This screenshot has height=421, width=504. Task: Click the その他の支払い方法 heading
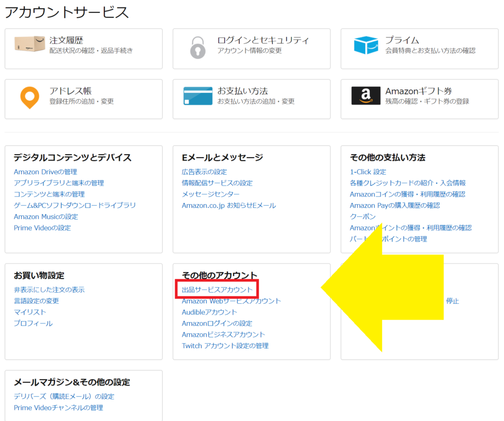pos(388,157)
